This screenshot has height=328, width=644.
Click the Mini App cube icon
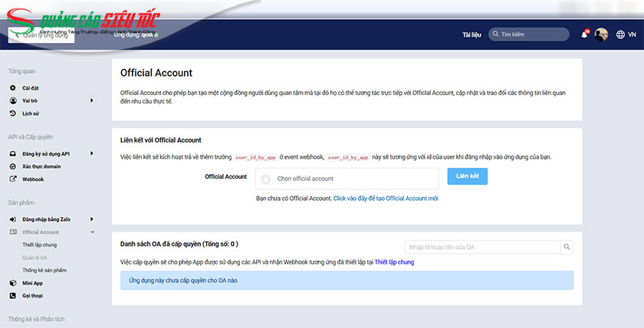[12, 283]
